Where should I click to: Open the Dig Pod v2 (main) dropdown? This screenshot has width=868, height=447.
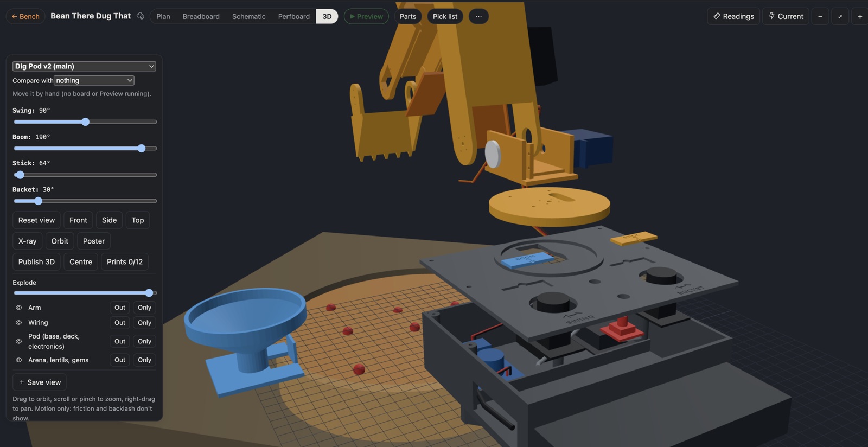click(x=84, y=66)
